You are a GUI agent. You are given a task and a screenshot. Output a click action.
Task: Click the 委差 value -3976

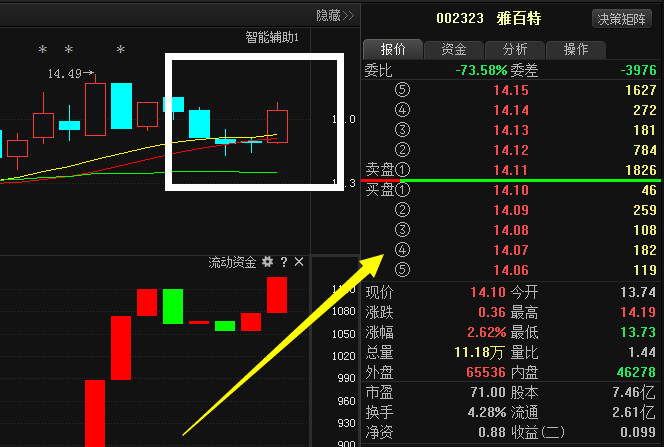click(x=638, y=70)
